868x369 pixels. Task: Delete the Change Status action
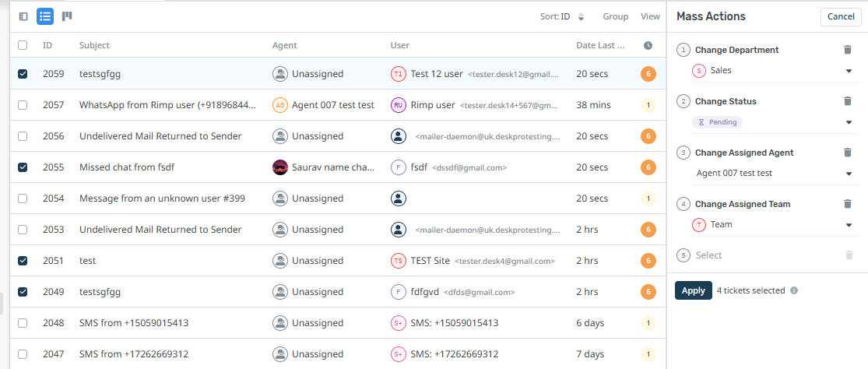tap(848, 101)
